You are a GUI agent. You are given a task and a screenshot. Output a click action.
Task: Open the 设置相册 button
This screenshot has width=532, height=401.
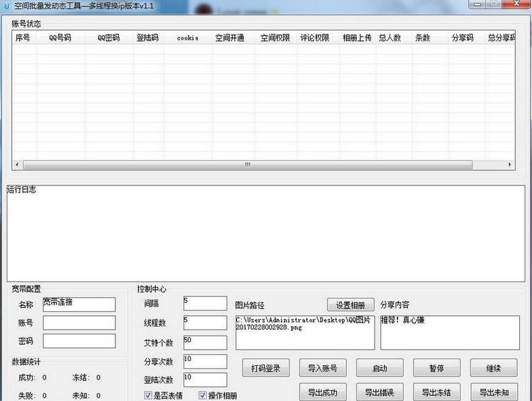[350, 305]
